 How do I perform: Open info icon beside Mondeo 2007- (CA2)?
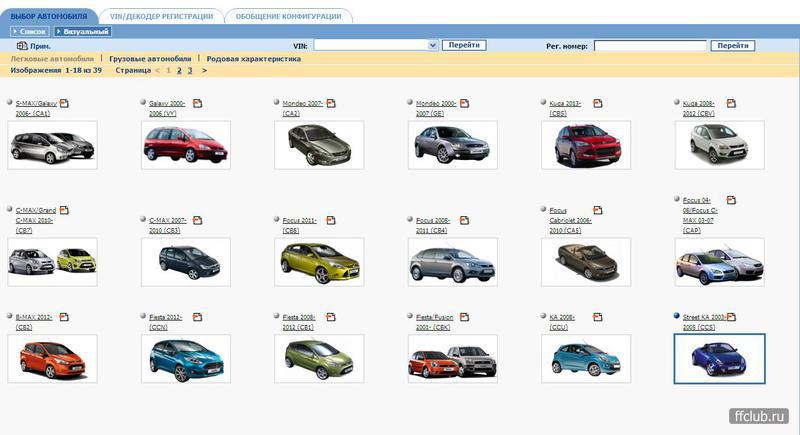[331, 104]
